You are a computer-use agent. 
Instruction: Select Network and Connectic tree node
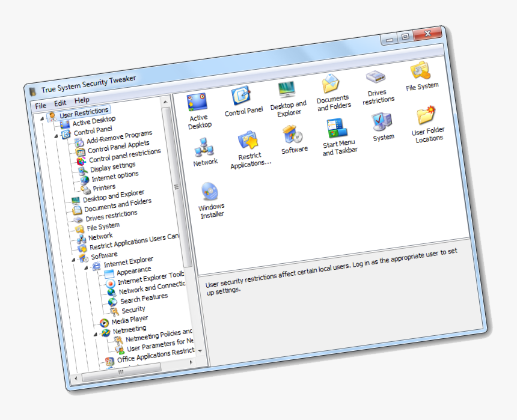click(x=152, y=288)
